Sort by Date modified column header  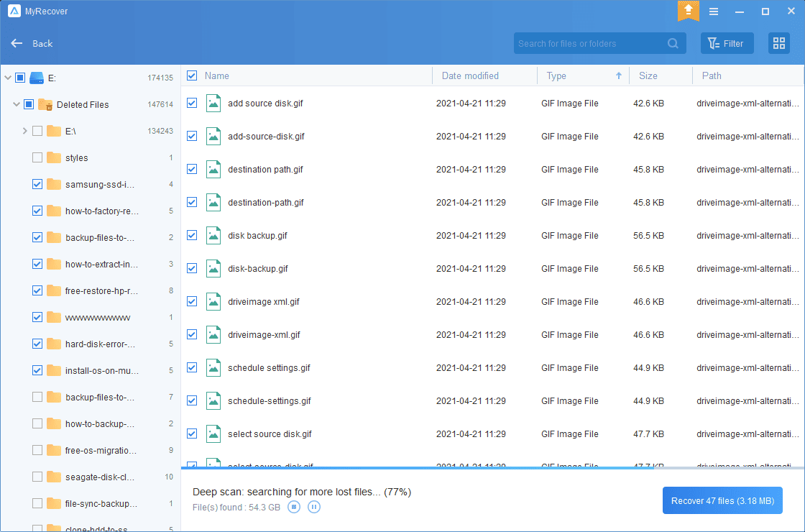470,75
